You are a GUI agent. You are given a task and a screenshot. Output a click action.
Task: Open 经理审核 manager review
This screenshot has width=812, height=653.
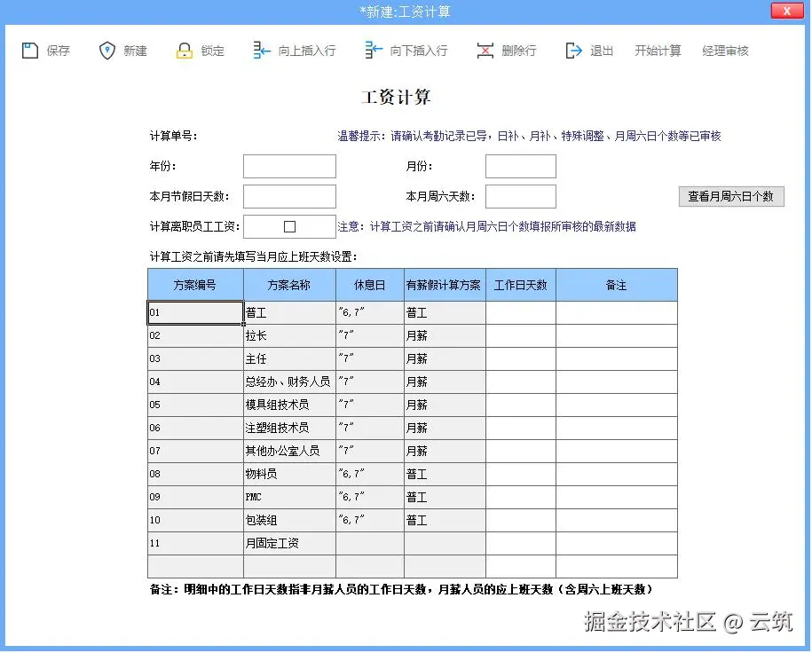(725, 51)
